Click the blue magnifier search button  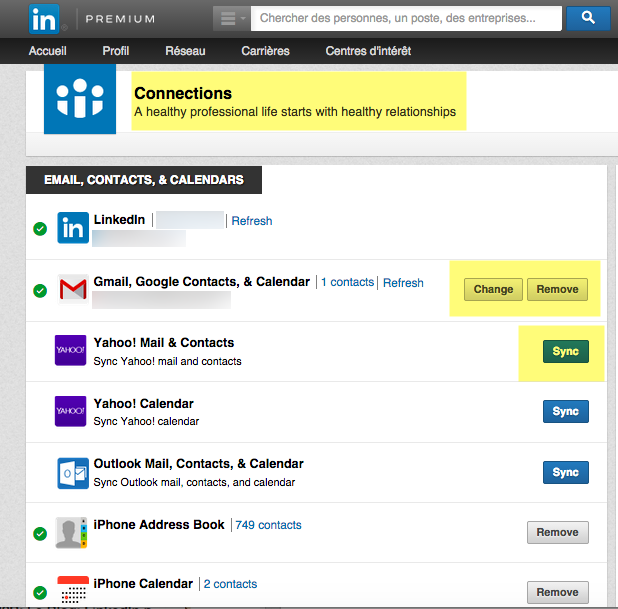point(588,18)
